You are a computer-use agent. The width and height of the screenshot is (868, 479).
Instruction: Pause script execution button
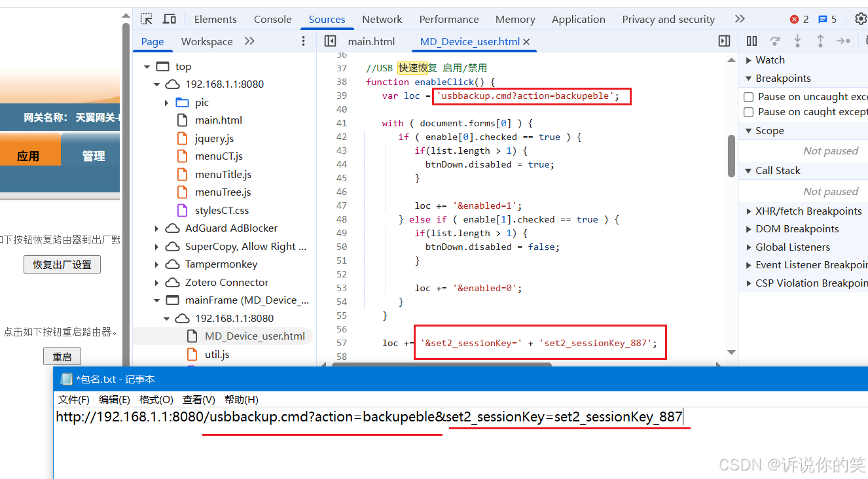pos(751,41)
